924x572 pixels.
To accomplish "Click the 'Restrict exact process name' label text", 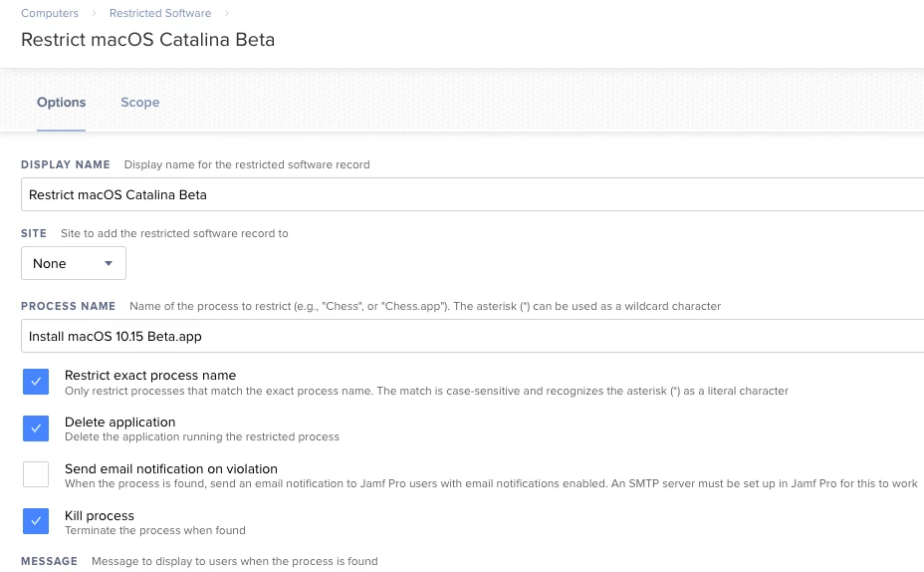I will click(x=150, y=375).
